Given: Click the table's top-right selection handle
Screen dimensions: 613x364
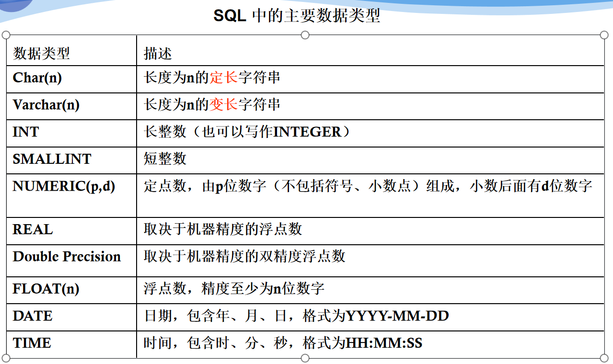Looking at the screenshot, I should (x=604, y=35).
